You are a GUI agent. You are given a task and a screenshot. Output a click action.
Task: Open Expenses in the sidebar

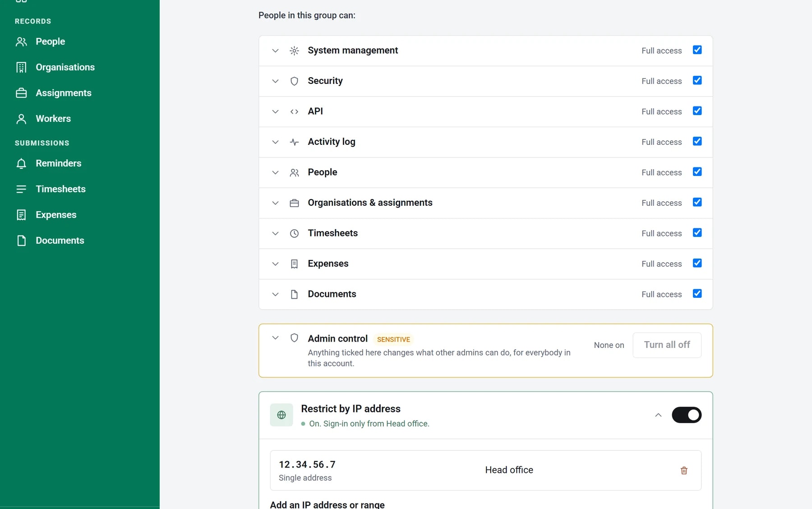56,215
